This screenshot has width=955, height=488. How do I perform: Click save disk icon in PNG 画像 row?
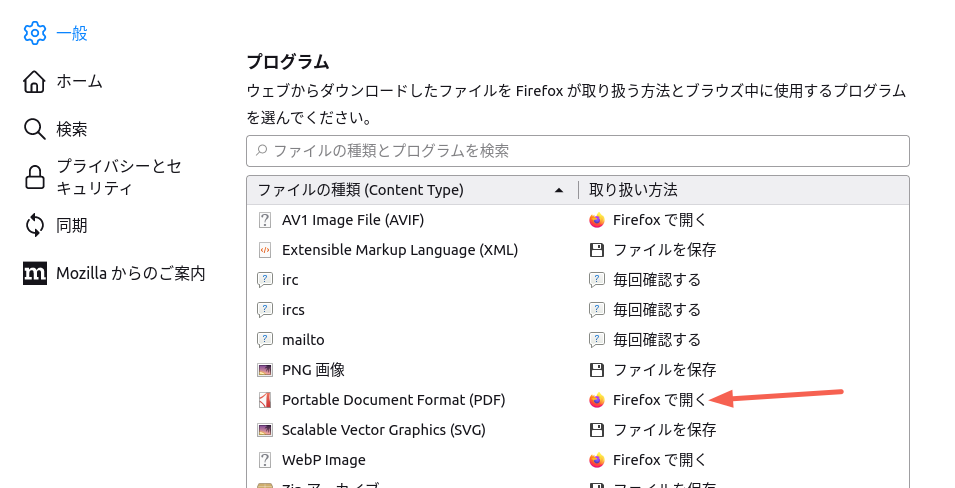coord(597,370)
